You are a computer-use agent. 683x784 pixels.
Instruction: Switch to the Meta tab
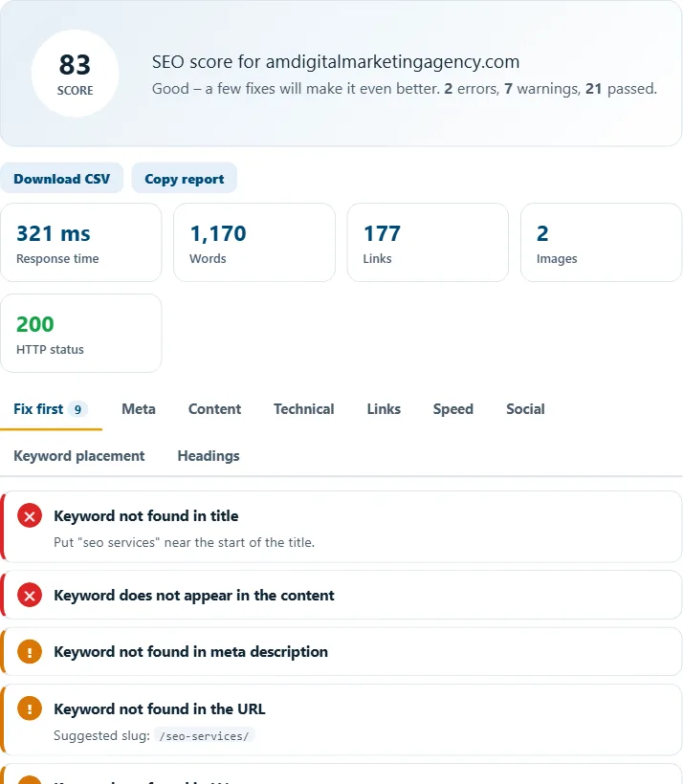(x=139, y=409)
